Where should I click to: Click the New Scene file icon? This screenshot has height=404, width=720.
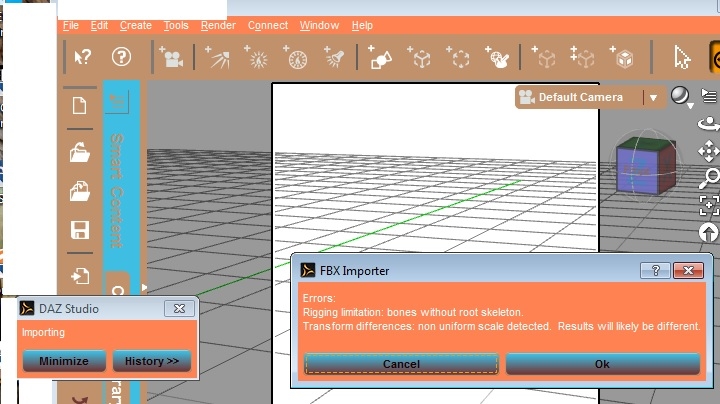79,106
